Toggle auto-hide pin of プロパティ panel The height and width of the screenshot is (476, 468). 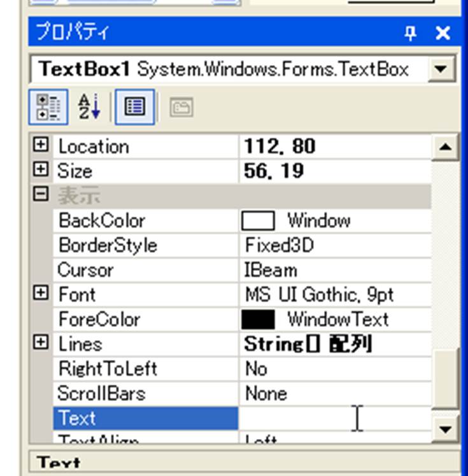point(410,34)
